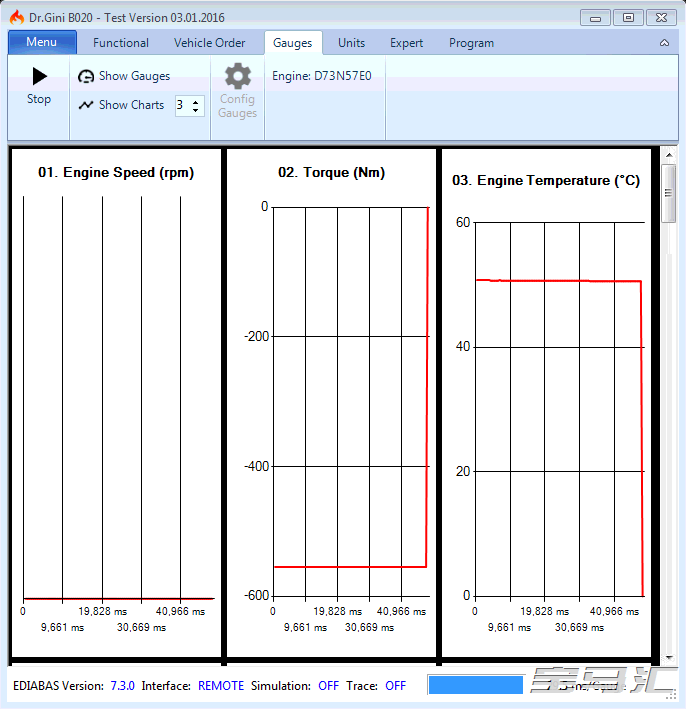This screenshot has width=686, height=709.
Task: Collapse the ribbon with the chevron icon
Action: pos(664,43)
